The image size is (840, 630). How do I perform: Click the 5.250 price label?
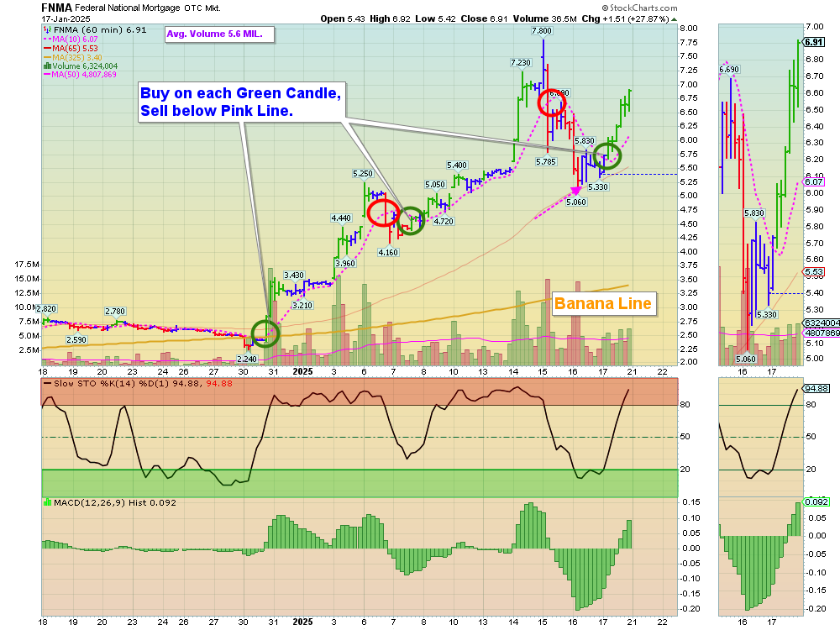[x=363, y=174]
